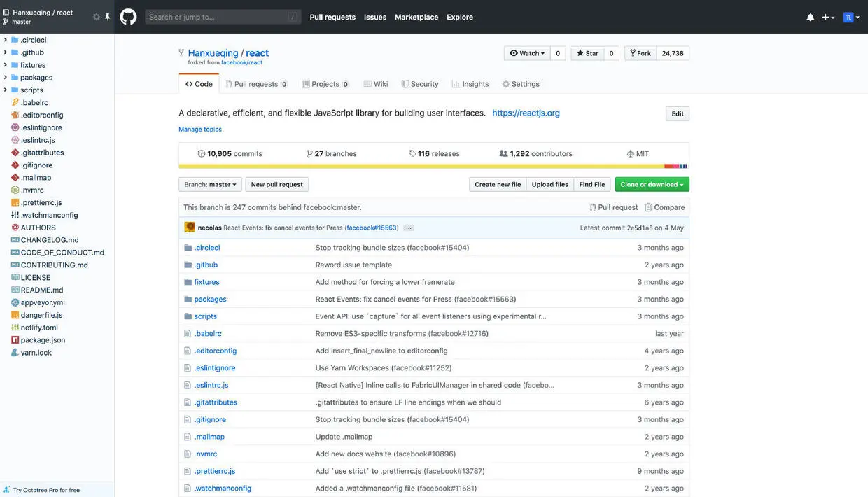Screen dimensions: 868x497
Task: Open Octotree settings gear icon
Action: [x=97, y=17]
